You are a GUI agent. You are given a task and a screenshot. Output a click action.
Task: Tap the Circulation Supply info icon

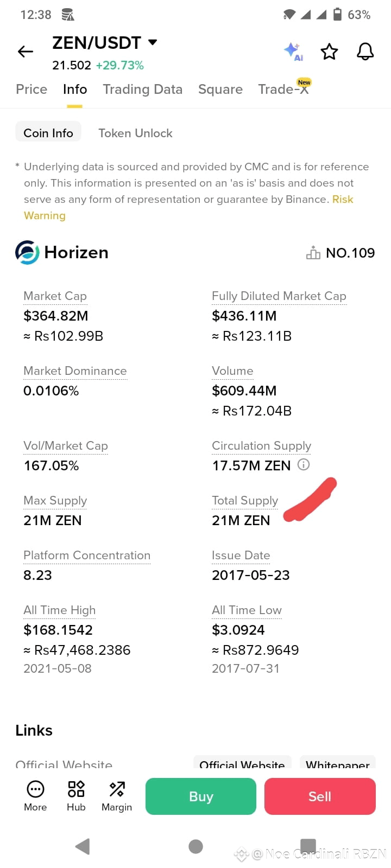tap(304, 464)
